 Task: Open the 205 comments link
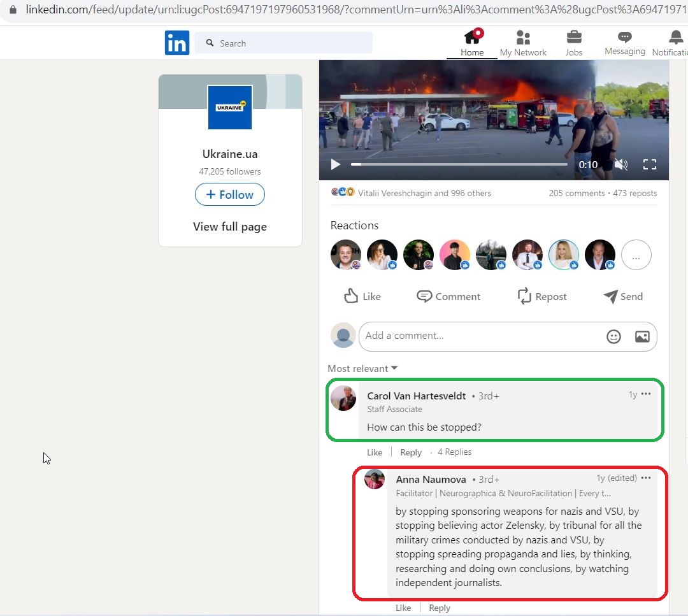click(577, 193)
